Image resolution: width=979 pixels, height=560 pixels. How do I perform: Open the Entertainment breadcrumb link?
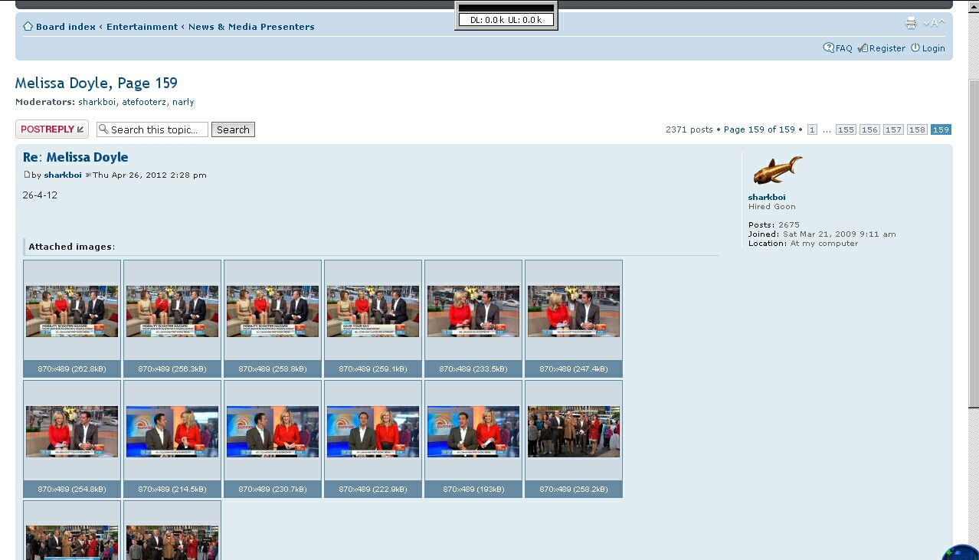tap(142, 27)
